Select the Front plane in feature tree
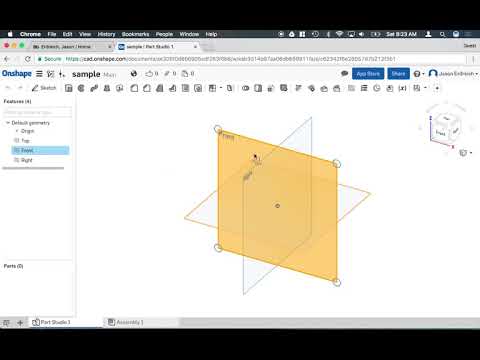Screen dimensions: 480x360 pyautogui.click(x=40, y=150)
